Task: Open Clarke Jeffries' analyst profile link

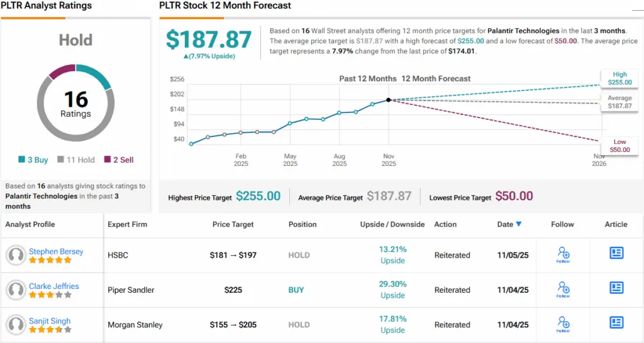Action: (x=54, y=286)
